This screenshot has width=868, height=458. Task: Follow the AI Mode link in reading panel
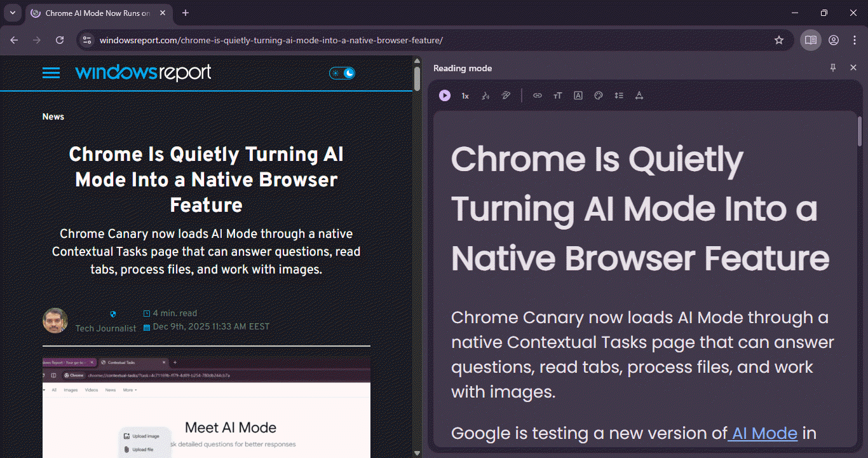click(764, 434)
